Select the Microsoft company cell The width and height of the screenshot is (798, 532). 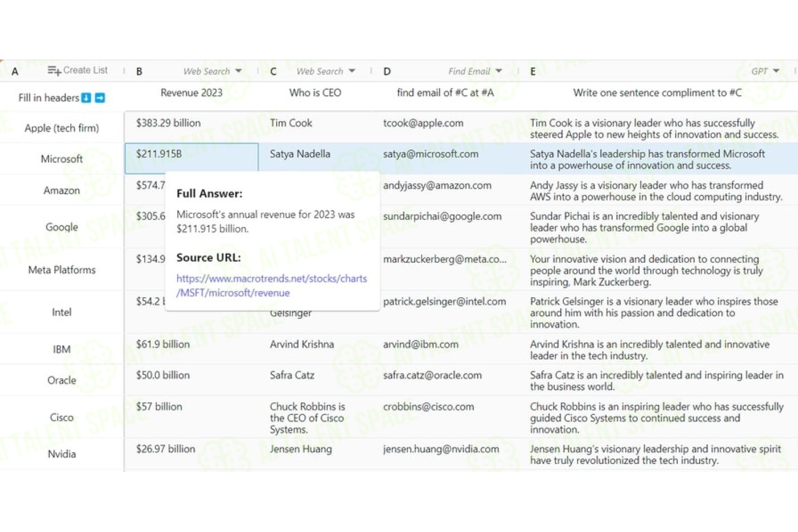point(62,159)
